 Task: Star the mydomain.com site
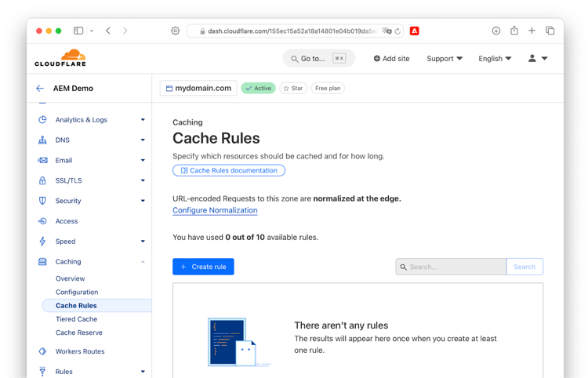(x=293, y=88)
